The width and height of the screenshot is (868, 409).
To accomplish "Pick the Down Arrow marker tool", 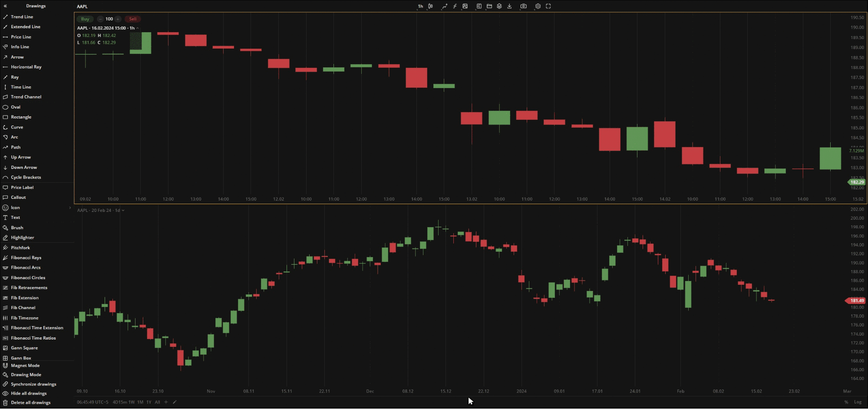I will (x=24, y=168).
